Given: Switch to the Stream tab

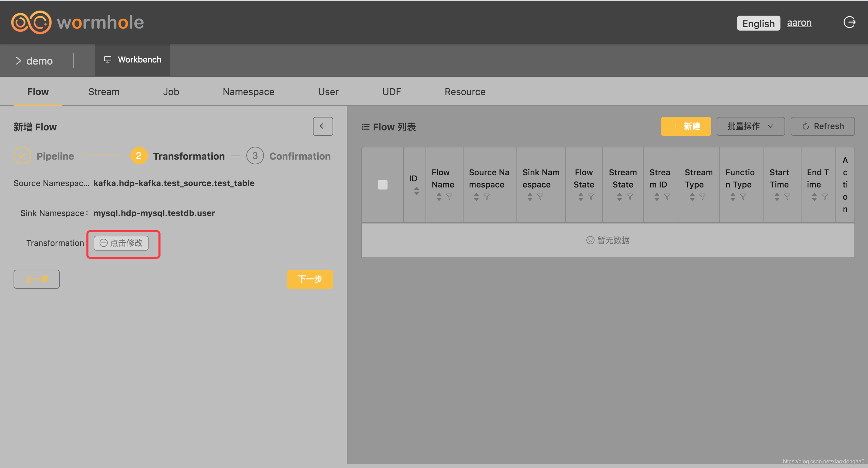Looking at the screenshot, I should [104, 92].
